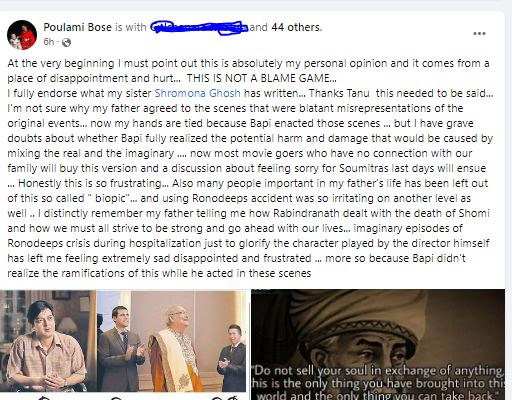Click the man in dark suit at photo's right edge

click(x=232, y=357)
